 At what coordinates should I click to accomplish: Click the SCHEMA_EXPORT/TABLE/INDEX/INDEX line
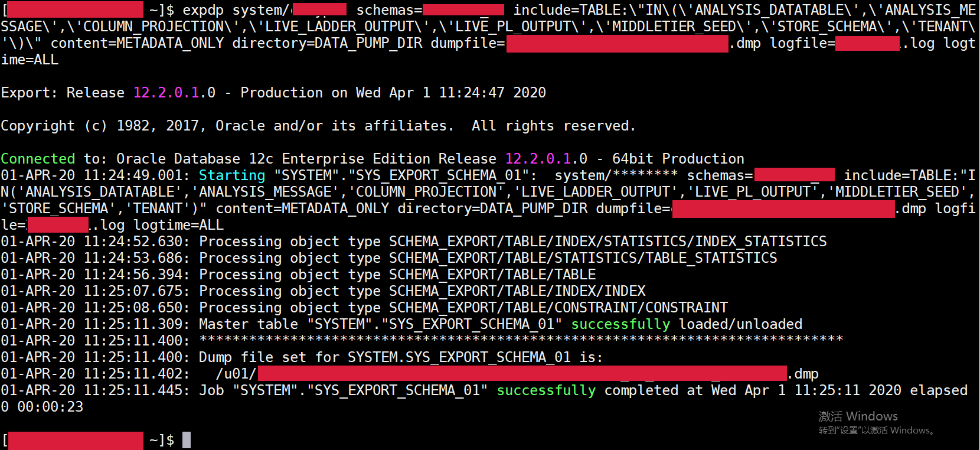coord(323,291)
